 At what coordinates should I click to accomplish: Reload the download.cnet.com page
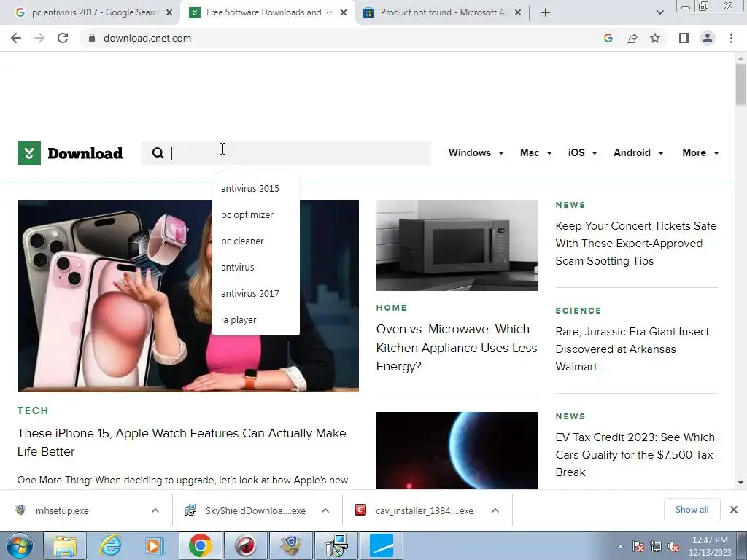(63, 38)
